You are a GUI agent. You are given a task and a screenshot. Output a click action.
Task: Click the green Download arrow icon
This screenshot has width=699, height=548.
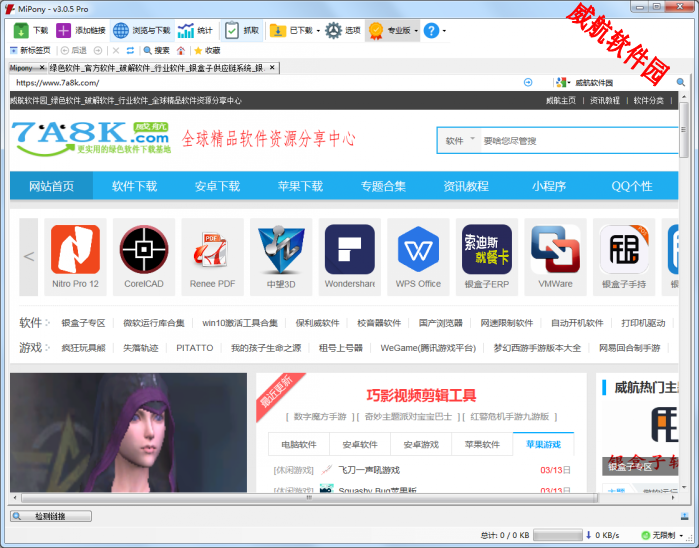click(21, 31)
